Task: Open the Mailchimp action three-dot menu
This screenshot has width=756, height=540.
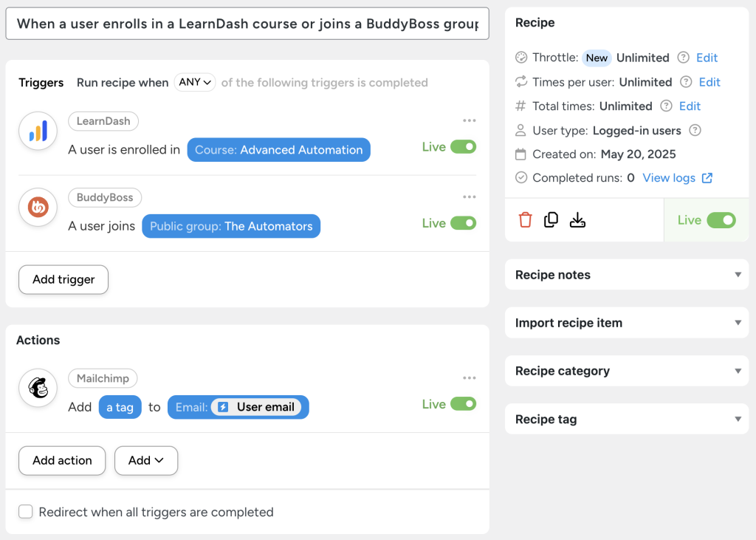Action: coord(469,377)
